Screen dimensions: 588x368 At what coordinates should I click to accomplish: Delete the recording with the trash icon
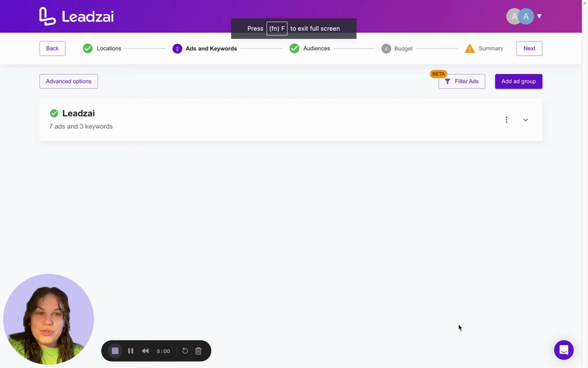[x=198, y=351]
